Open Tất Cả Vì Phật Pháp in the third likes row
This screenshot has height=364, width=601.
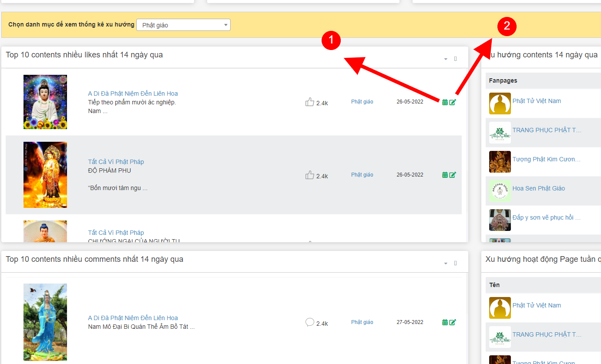click(116, 233)
